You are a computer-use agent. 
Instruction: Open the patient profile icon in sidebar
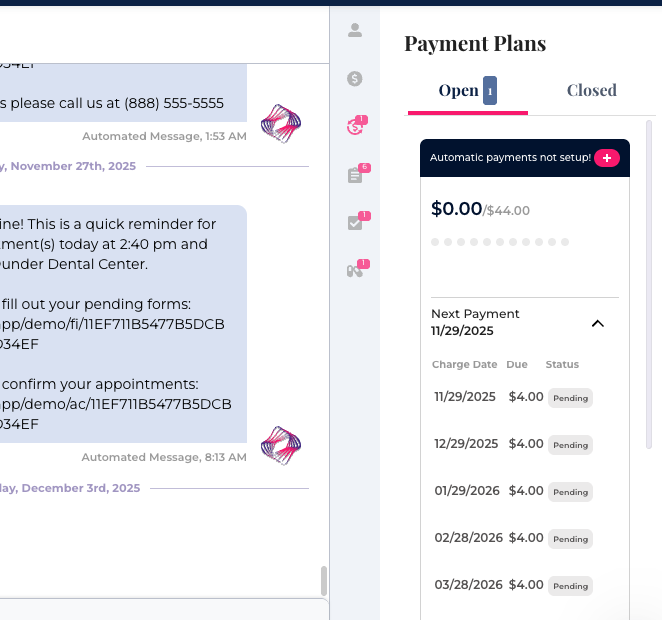(x=355, y=30)
